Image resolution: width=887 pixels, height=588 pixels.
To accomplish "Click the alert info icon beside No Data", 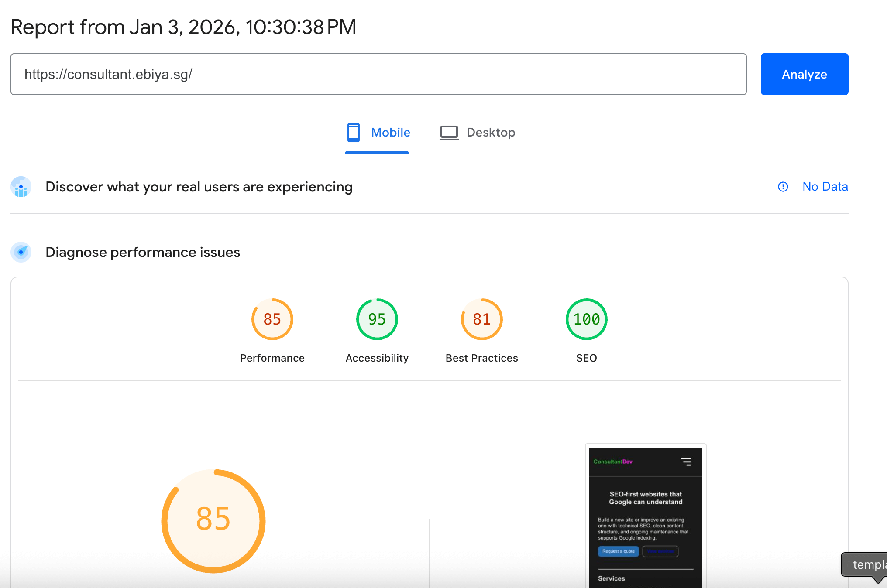I will click(x=783, y=187).
